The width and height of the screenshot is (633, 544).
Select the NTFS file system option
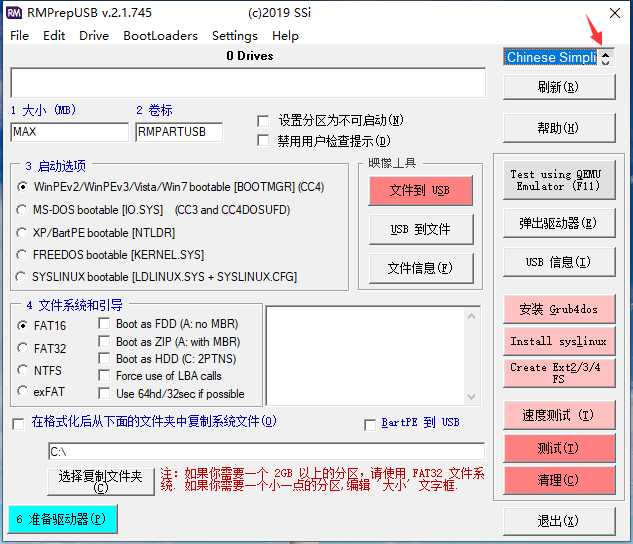tap(23, 371)
